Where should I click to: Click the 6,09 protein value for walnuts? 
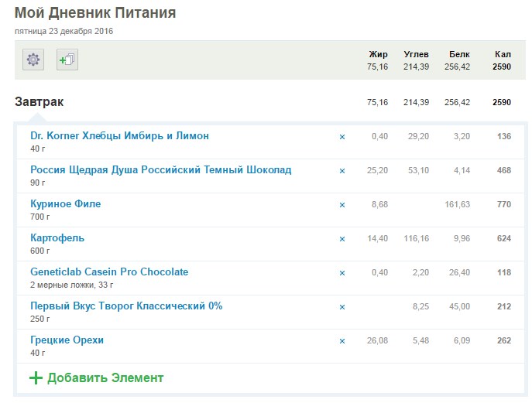tap(462, 340)
